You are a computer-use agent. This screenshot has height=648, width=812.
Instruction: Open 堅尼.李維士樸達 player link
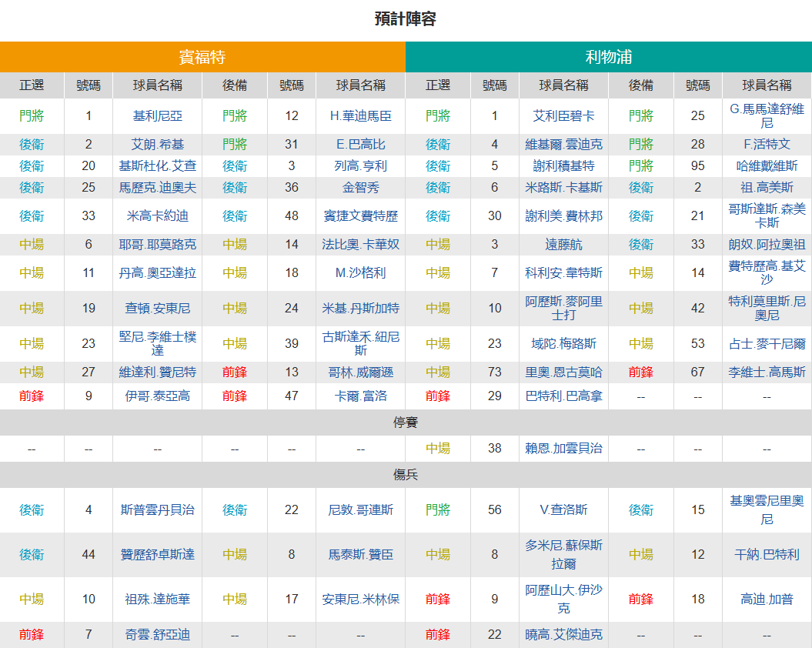click(158, 343)
